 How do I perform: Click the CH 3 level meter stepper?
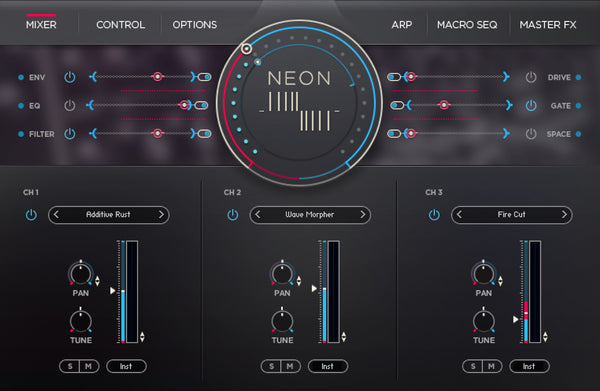(x=545, y=337)
